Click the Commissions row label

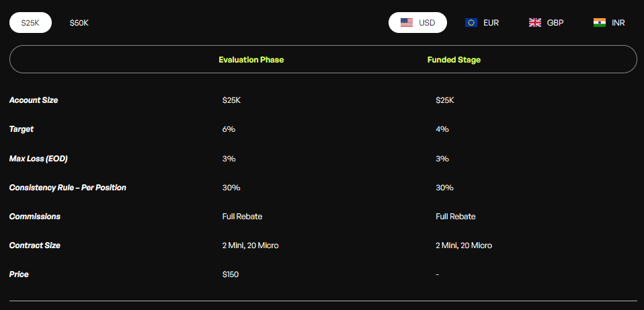(x=35, y=217)
